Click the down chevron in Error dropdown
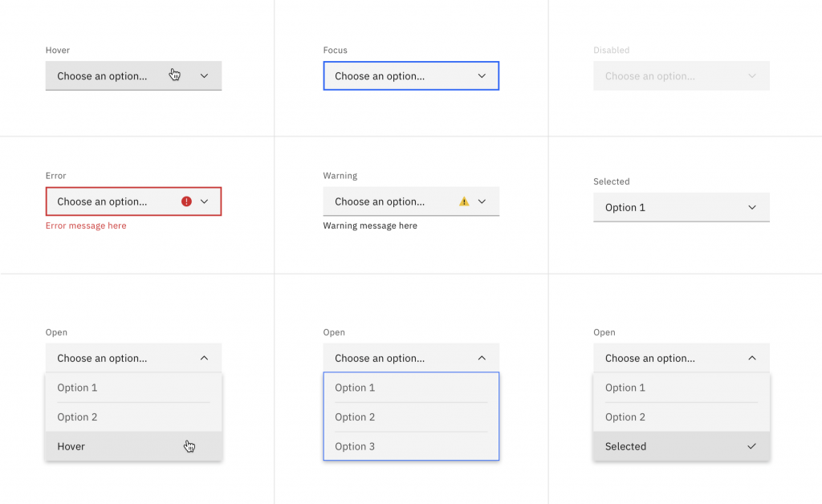The image size is (822, 504). click(204, 201)
